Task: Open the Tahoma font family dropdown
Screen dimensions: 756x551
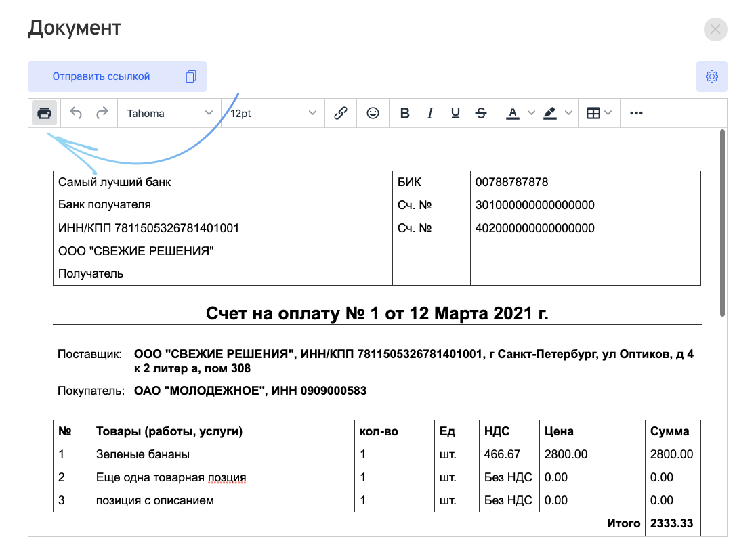Action: click(x=169, y=113)
